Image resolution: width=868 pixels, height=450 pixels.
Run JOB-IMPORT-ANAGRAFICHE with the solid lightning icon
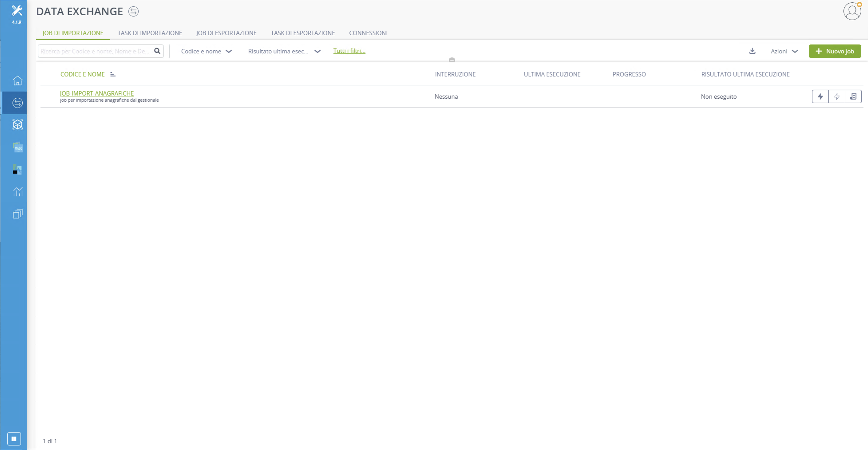tap(820, 96)
